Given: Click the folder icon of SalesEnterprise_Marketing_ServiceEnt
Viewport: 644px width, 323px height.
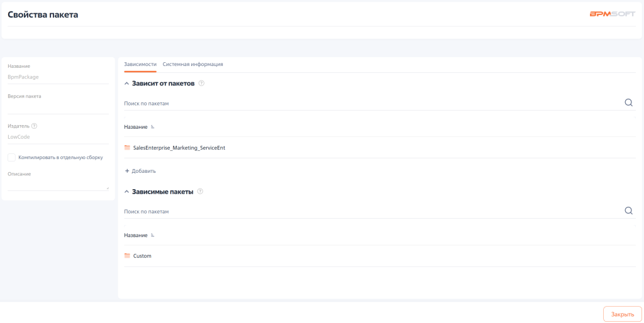Looking at the screenshot, I should coord(127,148).
